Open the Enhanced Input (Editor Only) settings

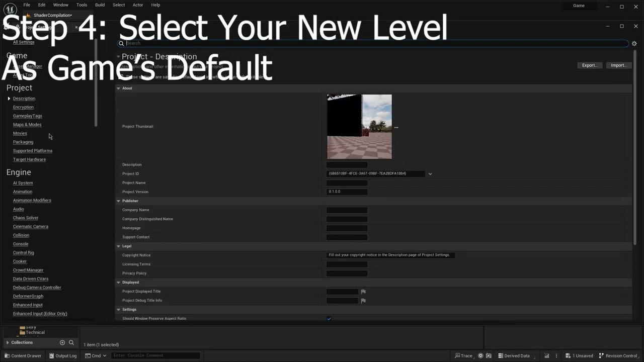point(40,314)
